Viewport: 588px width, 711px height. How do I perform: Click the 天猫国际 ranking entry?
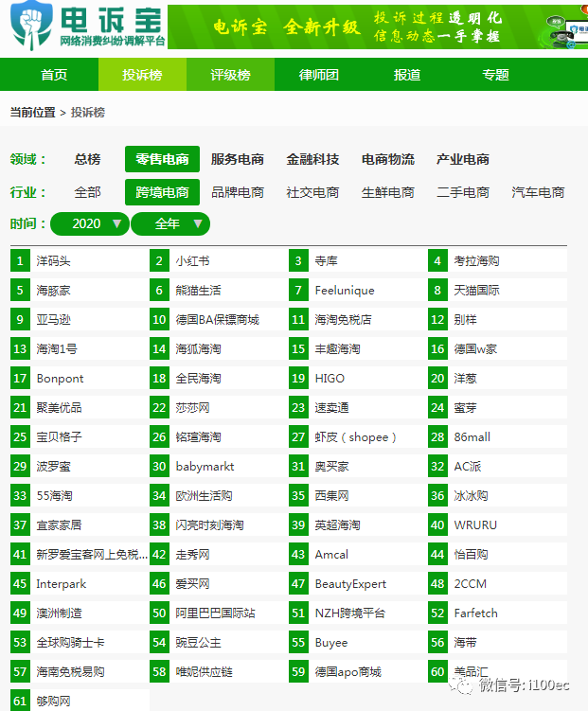click(x=497, y=291)
